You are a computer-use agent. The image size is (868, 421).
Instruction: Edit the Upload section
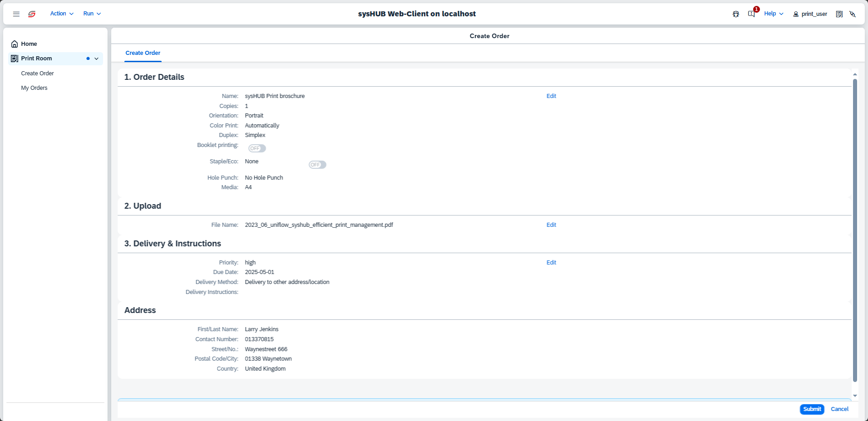pyautogui.click(x=551, y=225)
